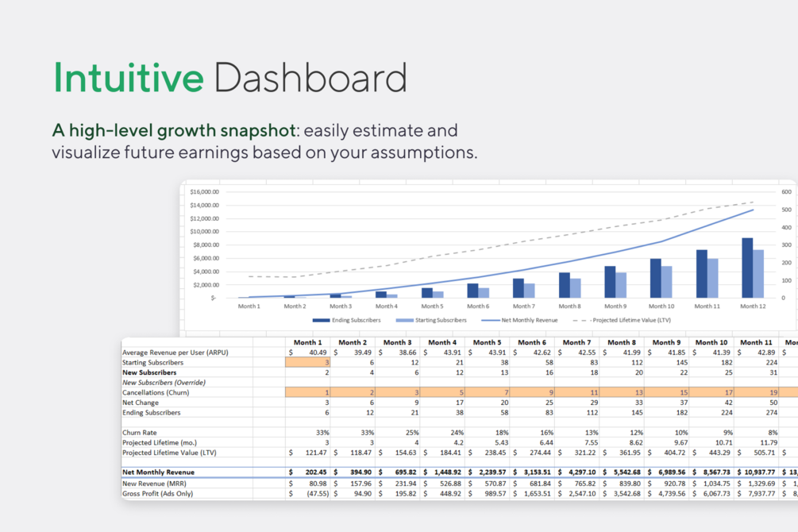Select the Cancellations (Churn) Month 1 cell

click(x=307, y=392)
